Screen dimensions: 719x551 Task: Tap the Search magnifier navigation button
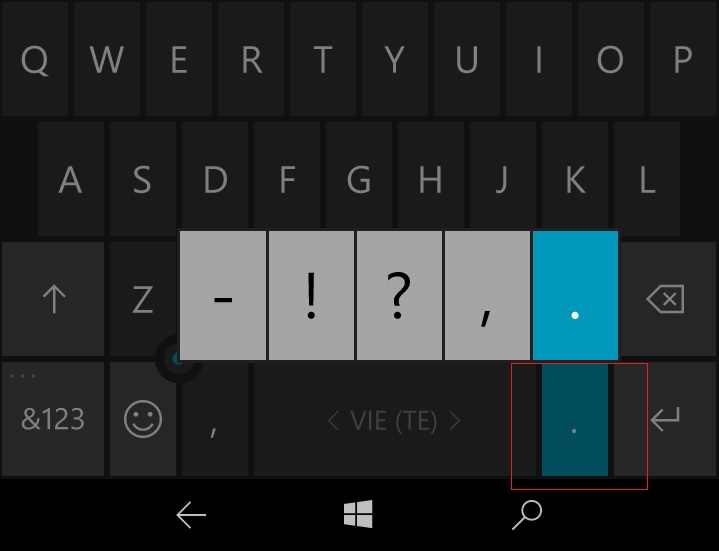527,515
